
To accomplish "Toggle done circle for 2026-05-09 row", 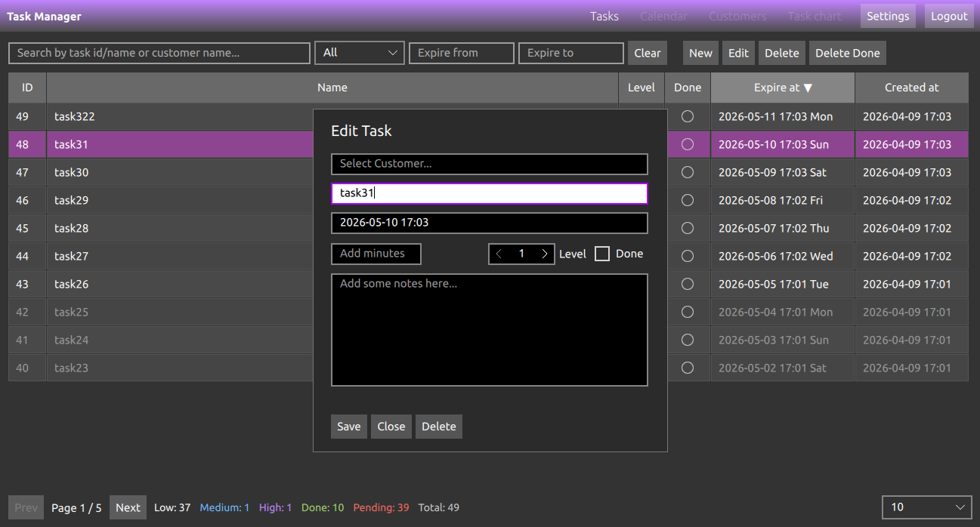I will (x=687, y=172).
